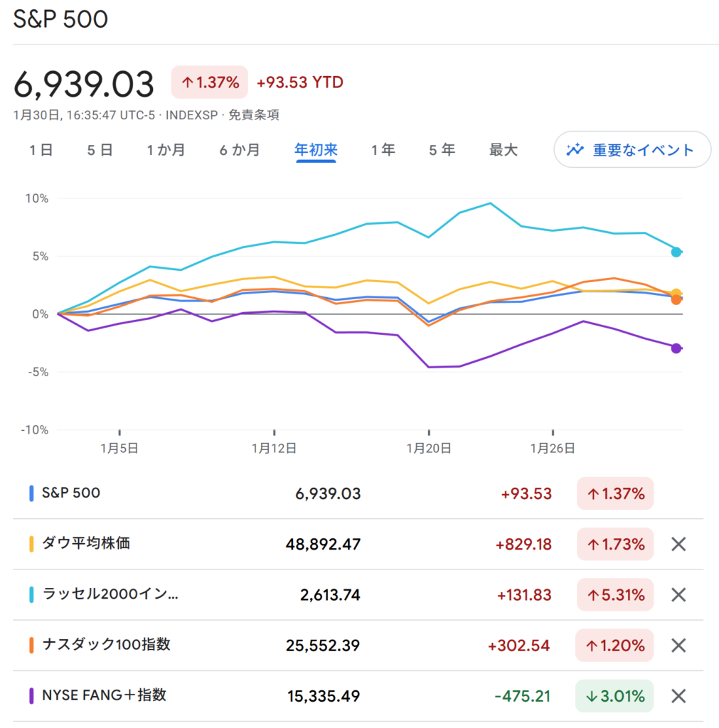The width and height of the screenshot is (719, 728).
Task: Click X icon beside ナスダック100指数
Action: (x=678, y=646)
